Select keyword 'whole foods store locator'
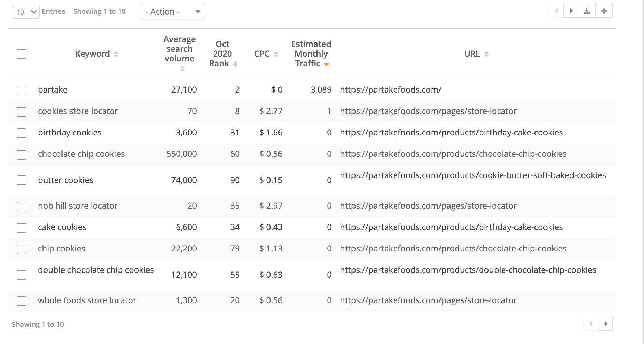Screen dimensions: 644x344 87,300
